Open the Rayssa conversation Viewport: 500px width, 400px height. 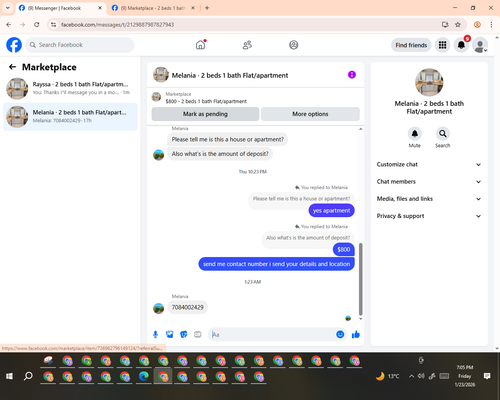70,88
